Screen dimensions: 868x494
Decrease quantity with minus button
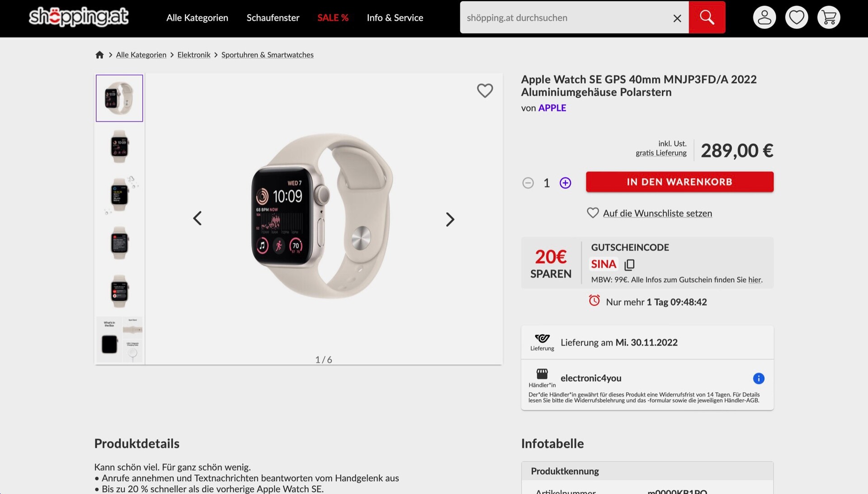528,183
